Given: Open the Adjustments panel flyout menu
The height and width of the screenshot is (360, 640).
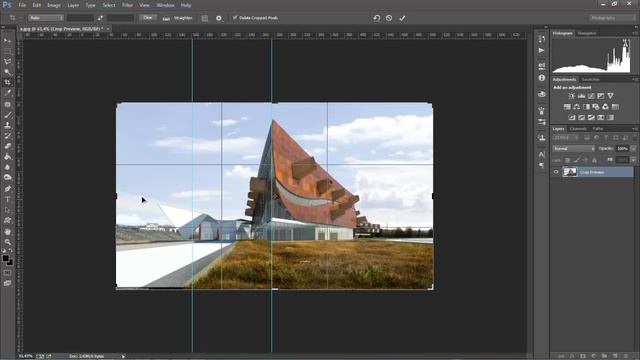Looking at the screenshot, I should (x=635, y=80).
